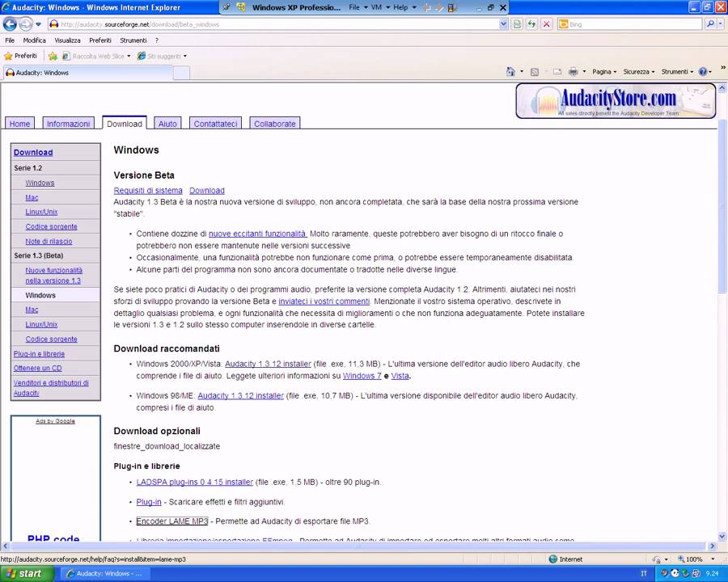Open the Contattateci site tab
Image resolution: width=728 pixels, height=582 pixels.
(x=215, y=124)
